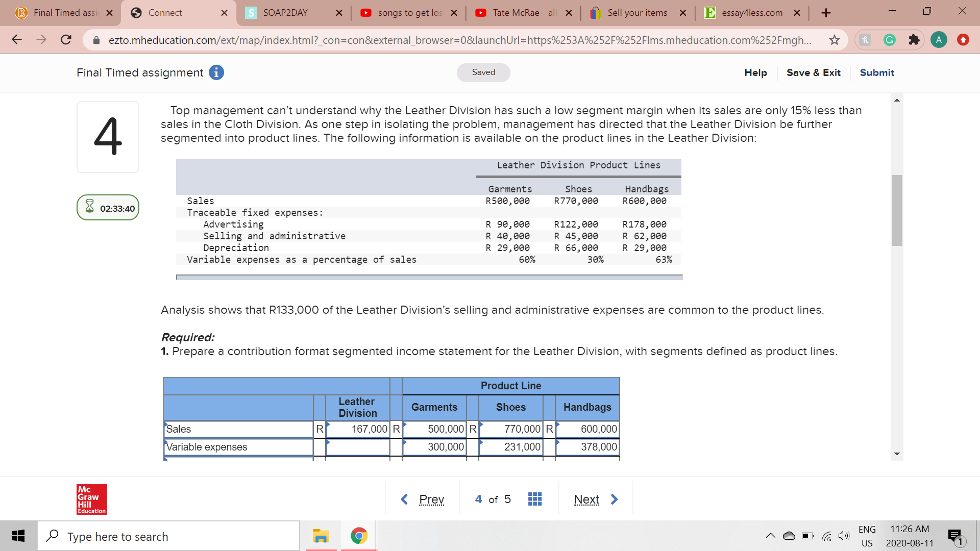
Task: Click the Submit link
Action: pyautogui.click(x=876, y=72)
